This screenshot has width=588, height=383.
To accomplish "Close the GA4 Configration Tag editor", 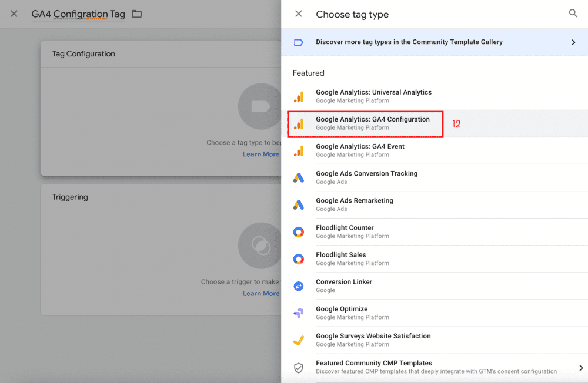I will pos(14,14).
